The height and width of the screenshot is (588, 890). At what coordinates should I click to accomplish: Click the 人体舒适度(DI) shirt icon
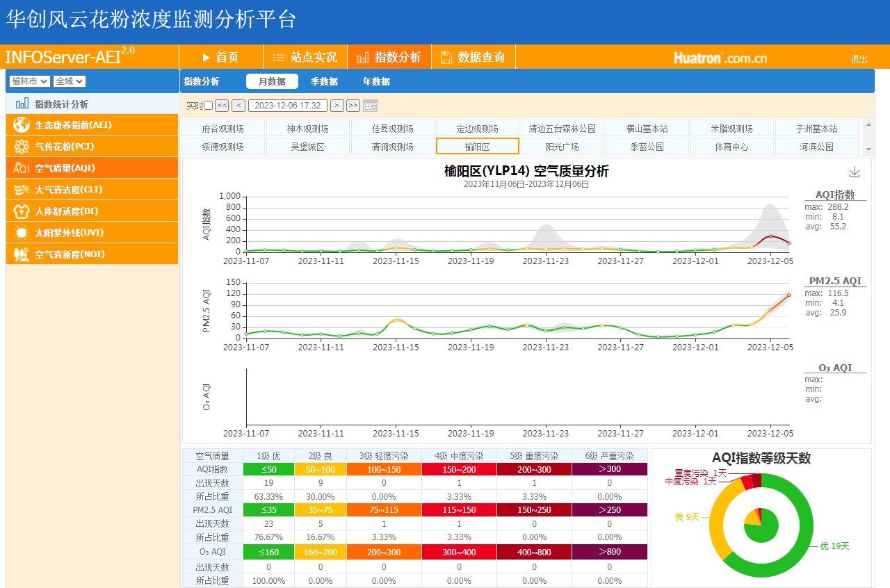[x=22, y=211]
